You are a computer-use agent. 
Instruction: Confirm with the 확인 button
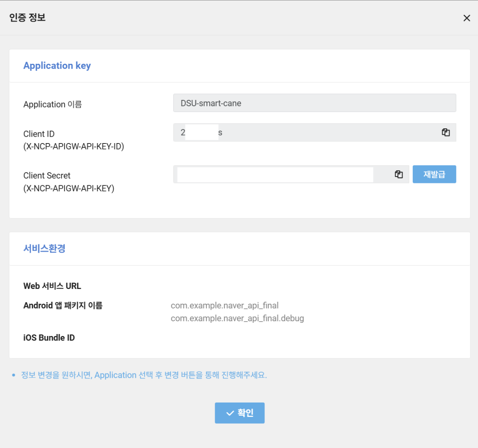(x=239, y=413)
